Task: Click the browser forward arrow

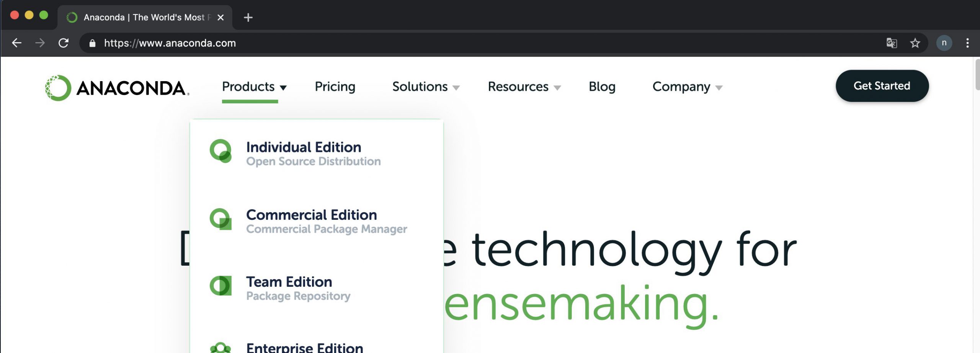Action: pos(40,43)
